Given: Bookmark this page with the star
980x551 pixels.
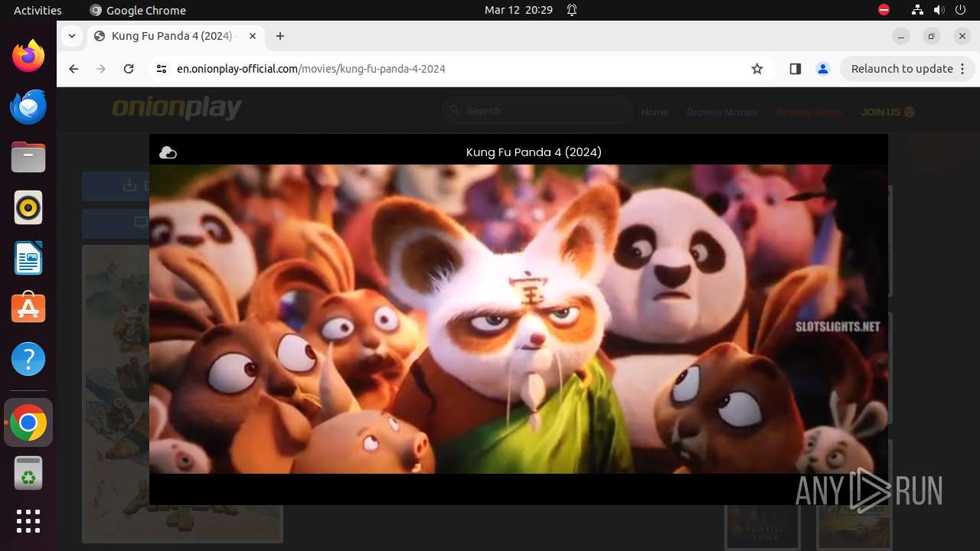Looking at the screenshot, I should pos(757,69).
